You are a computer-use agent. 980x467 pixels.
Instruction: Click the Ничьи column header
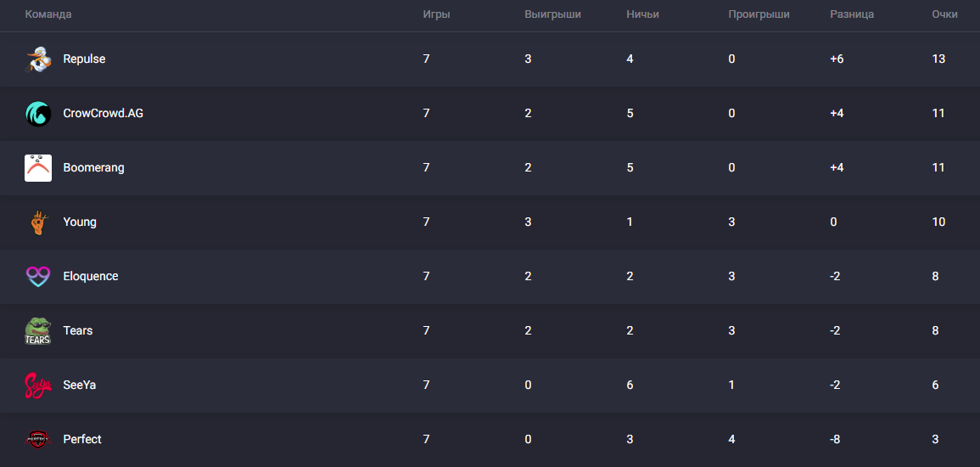point(642,14)
